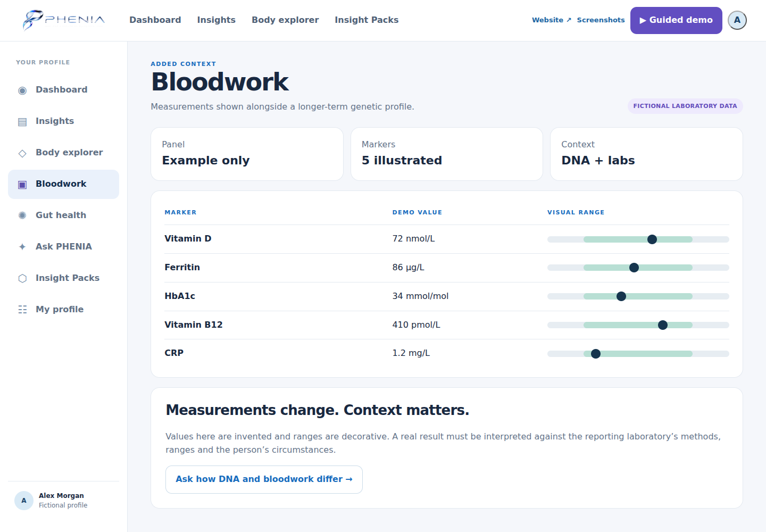Click the Vitamin D range marker dot

(652, 239)
